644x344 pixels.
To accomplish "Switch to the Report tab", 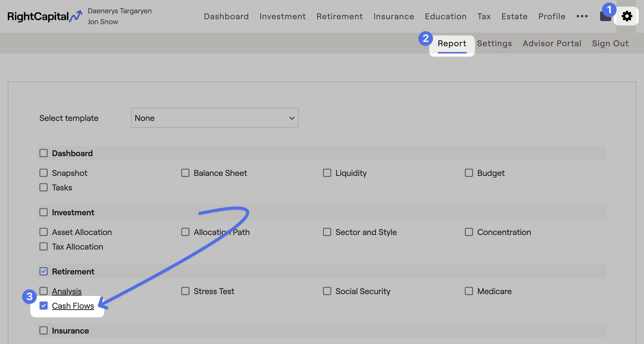I will pos(452,44).
